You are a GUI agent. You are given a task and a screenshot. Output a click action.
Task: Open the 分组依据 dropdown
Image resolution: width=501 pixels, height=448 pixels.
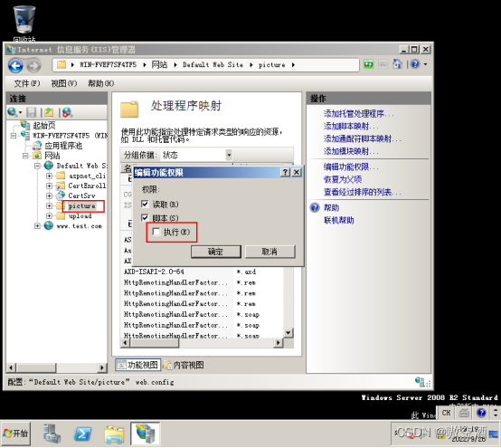tap(229, 155)
